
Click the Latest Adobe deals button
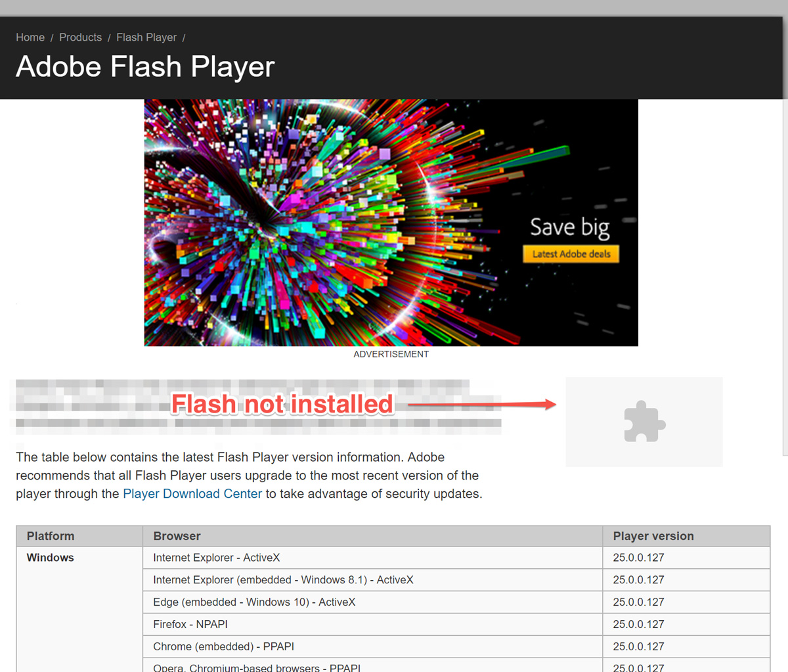[571, 254]
